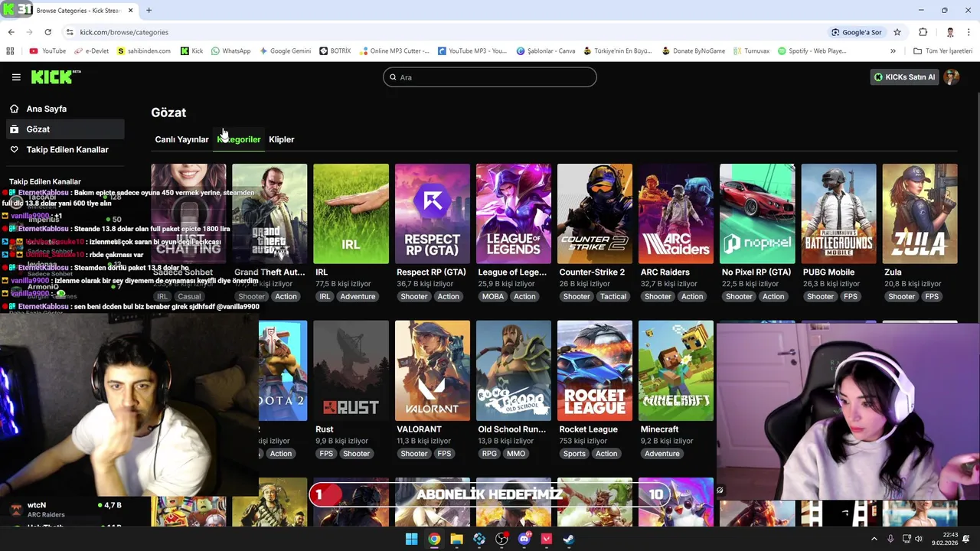Viewport: 980px width, 551px height.
Task: Open the Chrome apps grid
Action: coord(10,51)
